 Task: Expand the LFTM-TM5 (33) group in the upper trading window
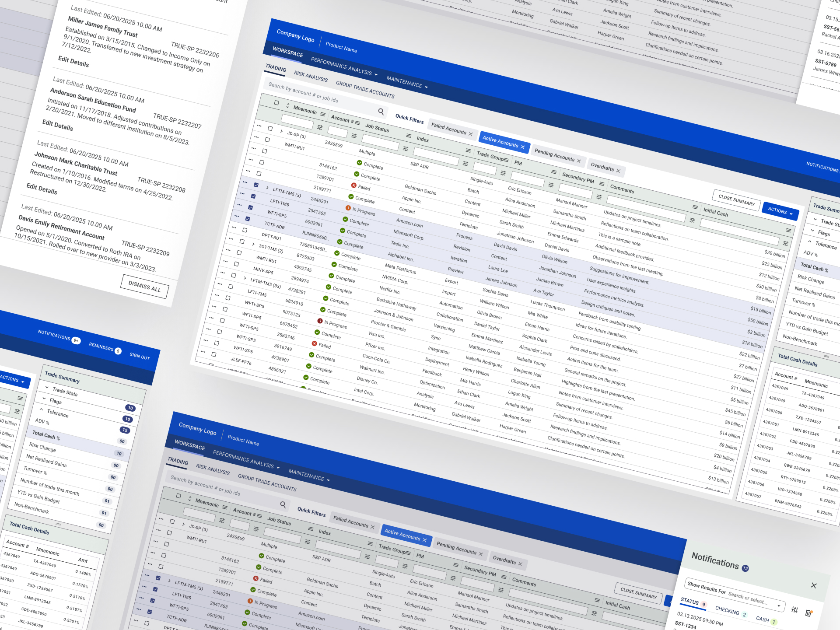click(x=245, y=278)
